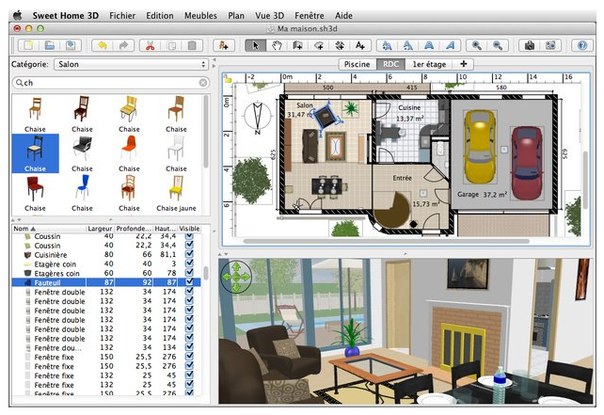Select the orange Chaise thumbnail
This screenshot has width=604, height=415.
129,153
